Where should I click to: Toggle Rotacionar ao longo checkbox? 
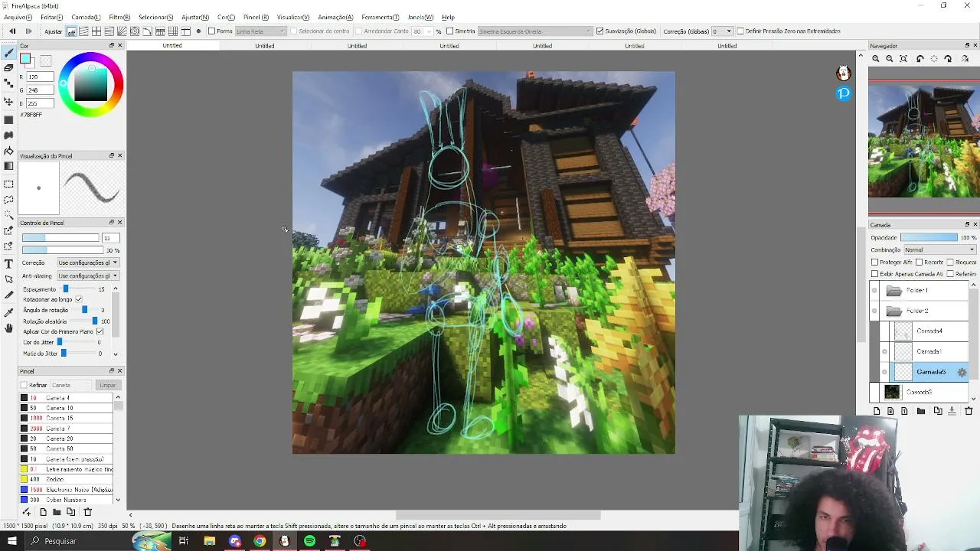[x=79, y=299]
